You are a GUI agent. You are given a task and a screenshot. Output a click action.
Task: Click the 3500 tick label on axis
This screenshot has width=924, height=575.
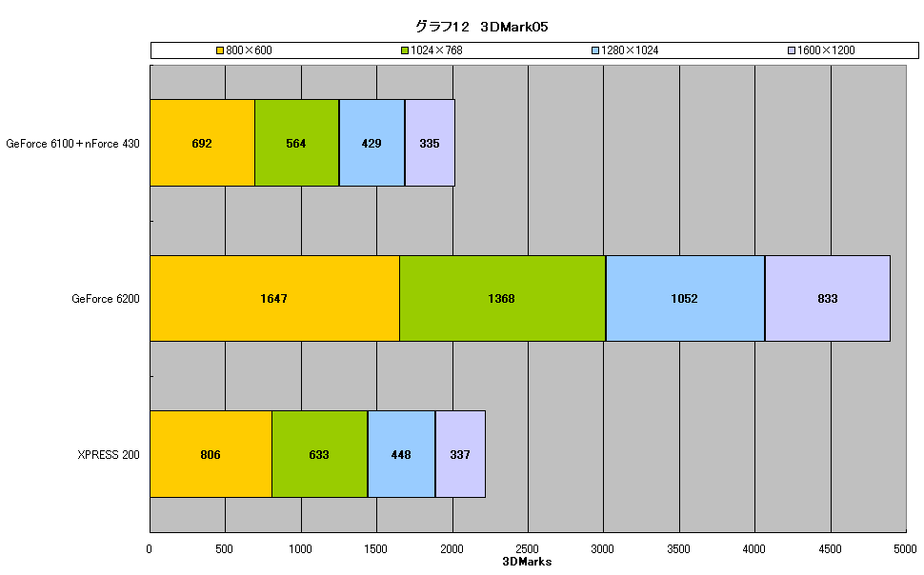[678, 549]
